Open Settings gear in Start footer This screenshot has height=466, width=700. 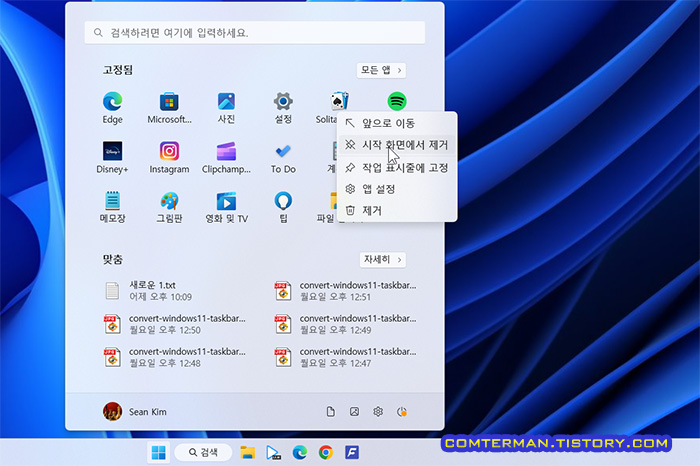[378, 412]
